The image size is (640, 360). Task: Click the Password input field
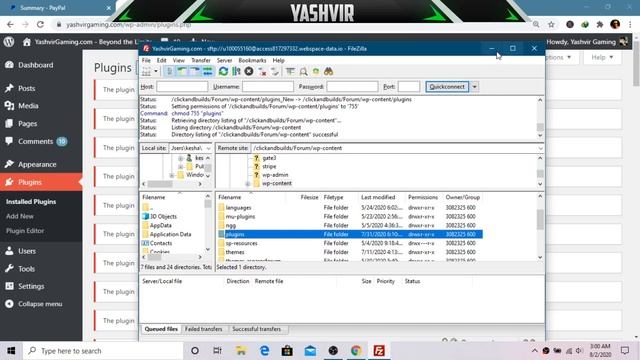click(x=352, y=87)
